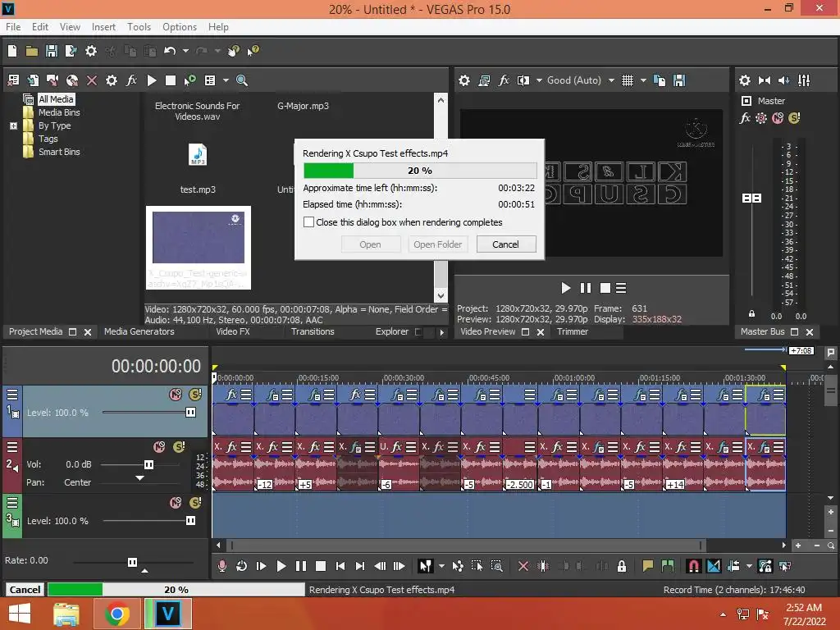Stop media preview in Project Media toolbar
The width and height of the screenshot is (840, 630).
tap(171, 80)
